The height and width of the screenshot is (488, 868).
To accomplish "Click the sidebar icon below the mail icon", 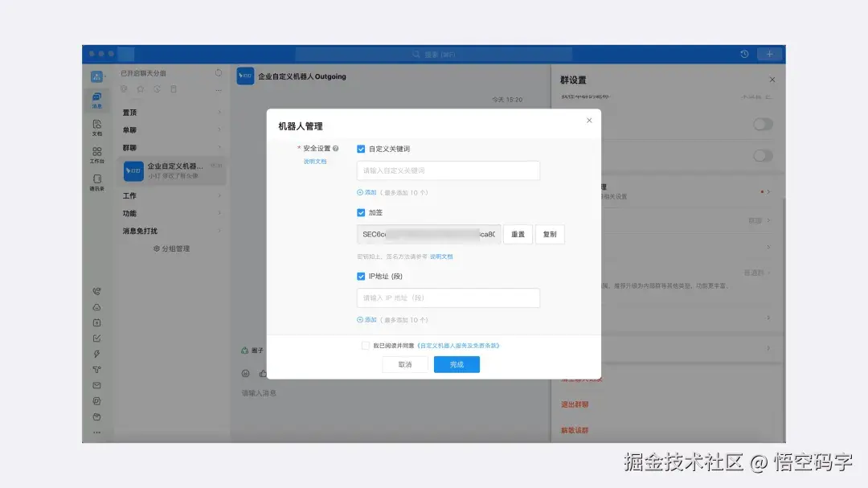I will point(97,401).
